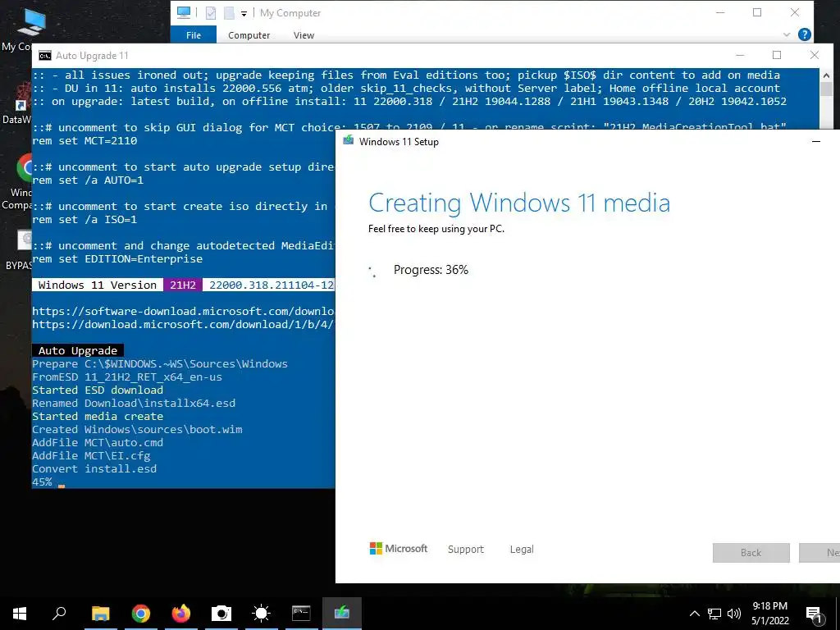Screen dimensions: 840x630
Task: Open Customize Quick Access Toolbar dropdown
Action: (244, 13)
